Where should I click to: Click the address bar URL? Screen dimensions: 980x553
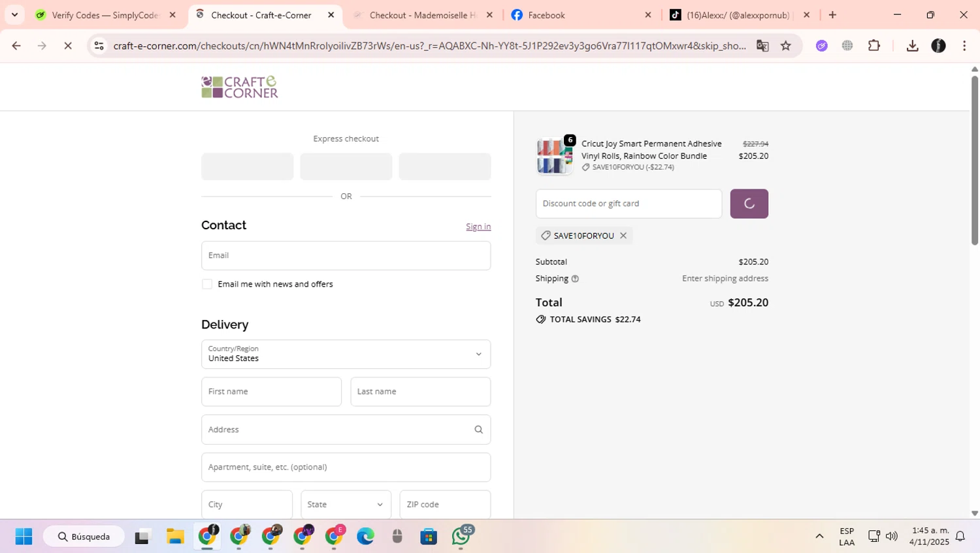tap(429, 46)
